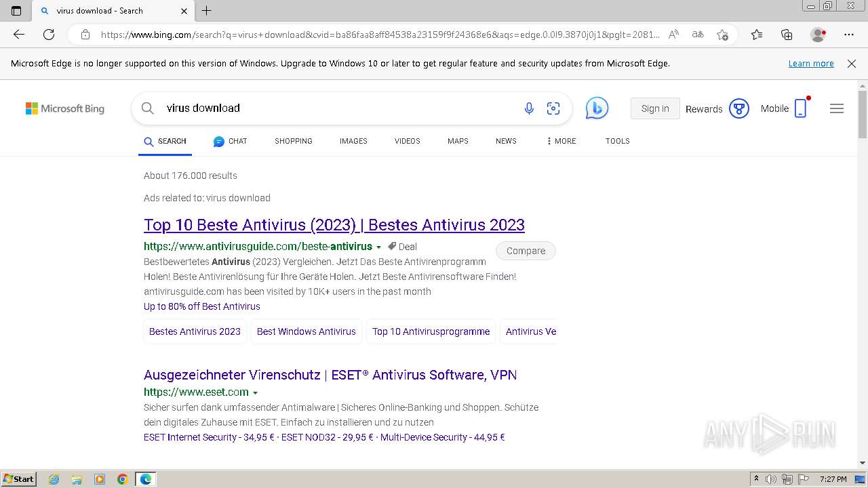The width and height of the screenshot is (868, 488).
Task: Open the TOOLS search option
Action: coord(618,141)
